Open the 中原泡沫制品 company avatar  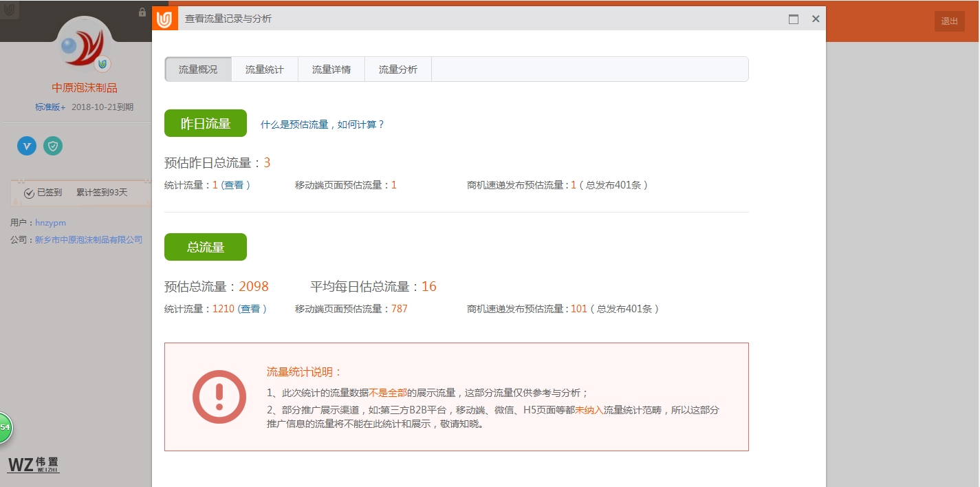pos(84,47)
